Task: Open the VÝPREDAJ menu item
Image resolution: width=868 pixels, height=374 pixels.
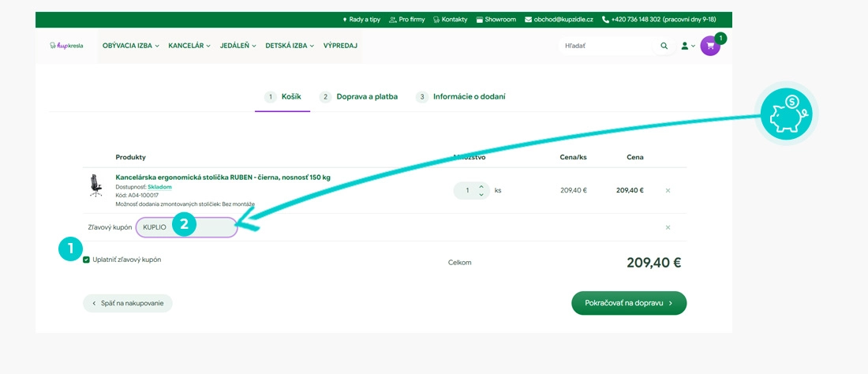Action: pyautogui.click(x=340, y=46)
